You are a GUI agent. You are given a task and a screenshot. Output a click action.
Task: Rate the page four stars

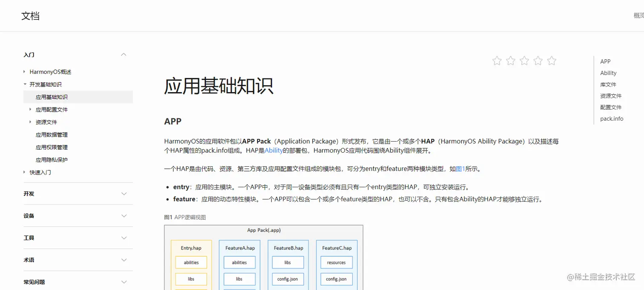click(x=538, y=61)
